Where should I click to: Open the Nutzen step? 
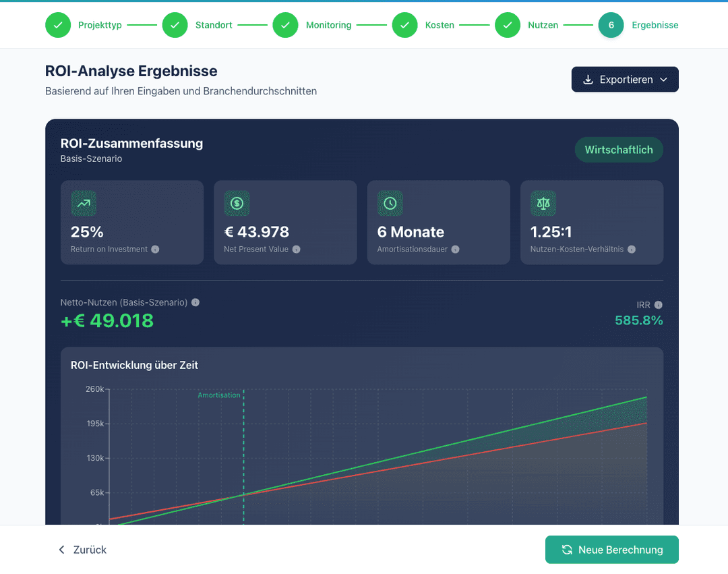(508, 25)
